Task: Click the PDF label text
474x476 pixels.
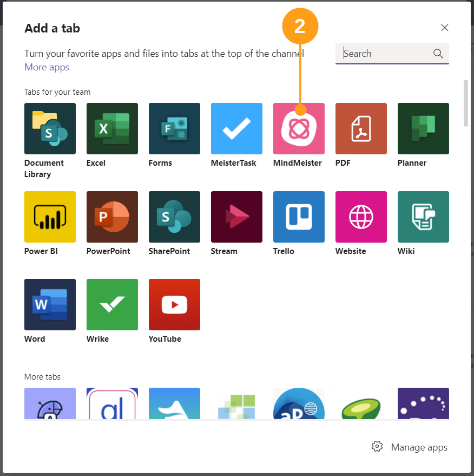Action: (343, 163)
